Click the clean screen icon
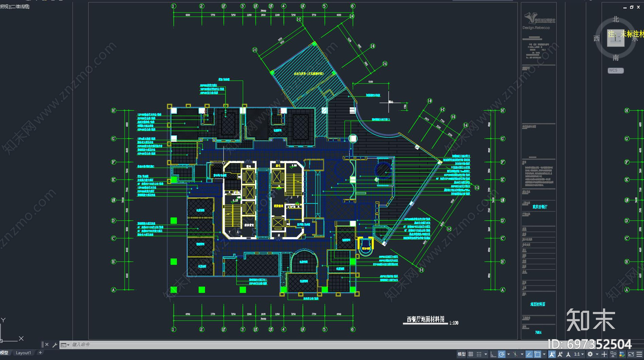 pos(631,354)
